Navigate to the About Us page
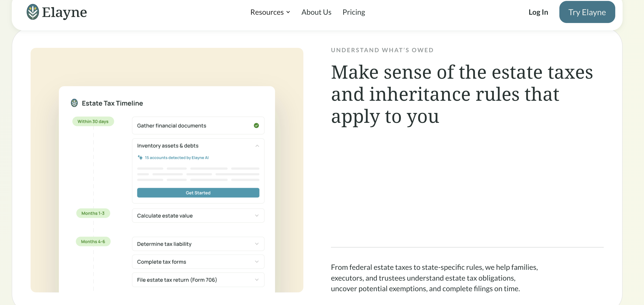The image size is (644, 305). click(316, 12)
